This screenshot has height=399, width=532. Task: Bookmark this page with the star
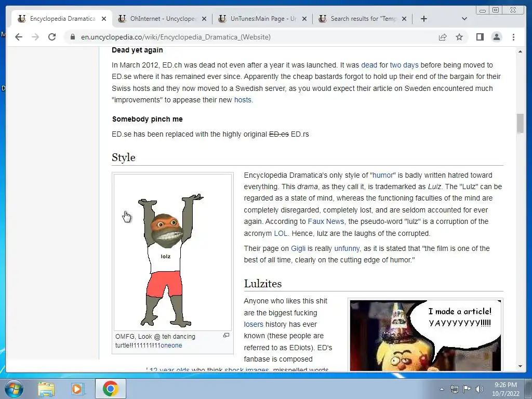coord(459,37)
